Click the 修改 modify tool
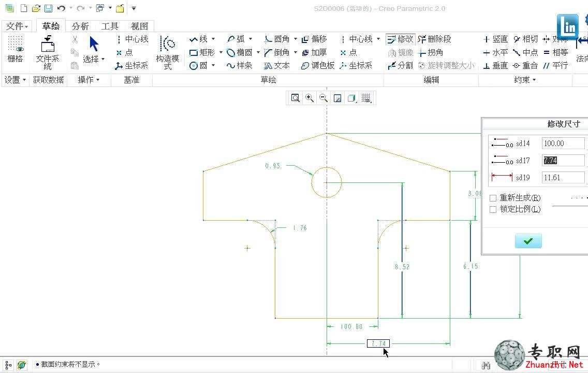The width and height of the screenshot is (588, 373). coord(400,39)
